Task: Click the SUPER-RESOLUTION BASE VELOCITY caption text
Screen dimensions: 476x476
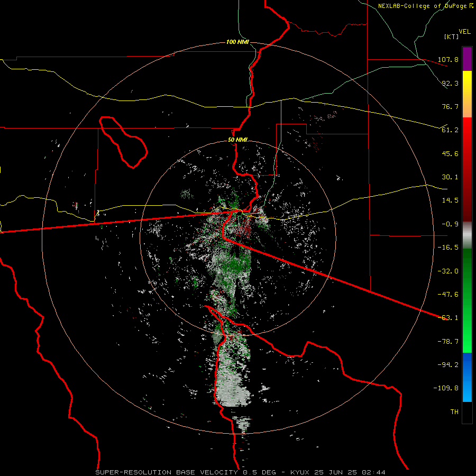Action: (x=167, y=472)
